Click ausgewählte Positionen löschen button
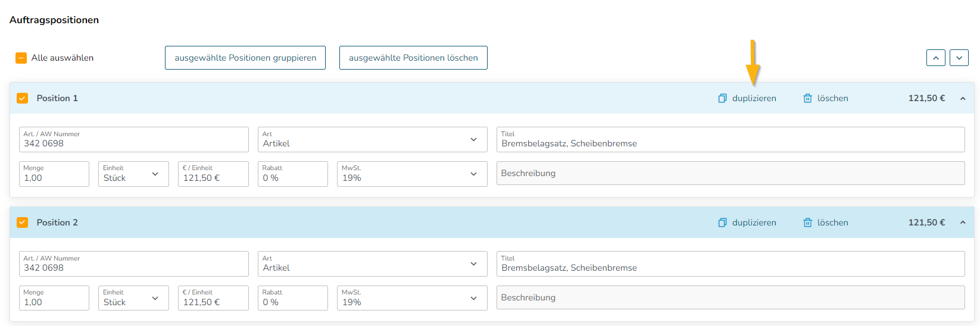980x326 pixels. click(x=413, y=58)
